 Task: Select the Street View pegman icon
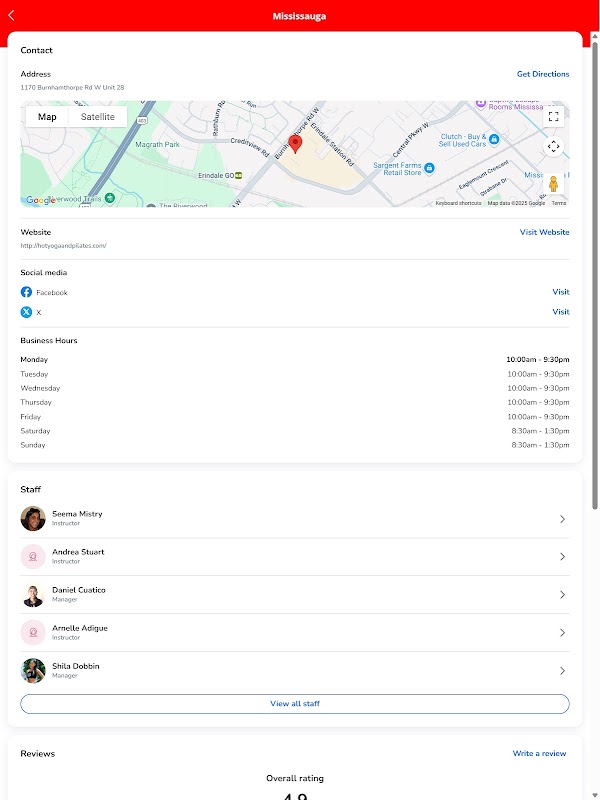coord(553,184)
